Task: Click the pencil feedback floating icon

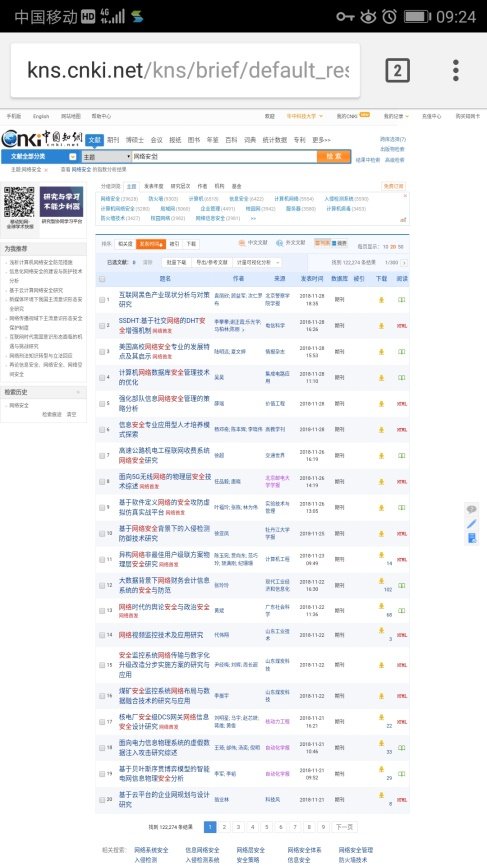Action: [472, 523]
